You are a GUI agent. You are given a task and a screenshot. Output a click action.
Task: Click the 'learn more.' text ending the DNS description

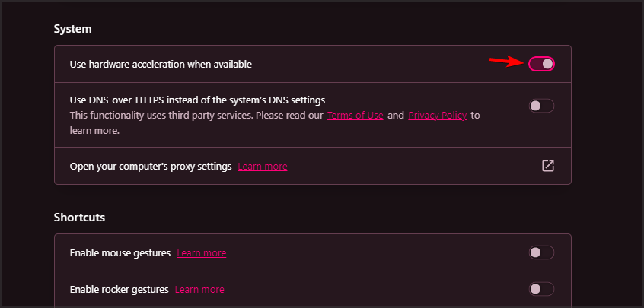tap(94, 131)
